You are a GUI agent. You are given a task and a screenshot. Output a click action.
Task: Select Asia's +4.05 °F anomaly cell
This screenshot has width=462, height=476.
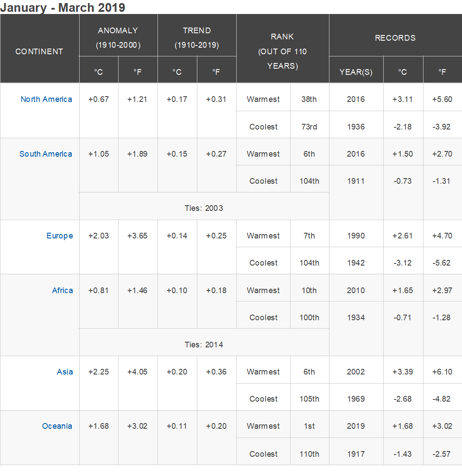click(x=137, y=372)
